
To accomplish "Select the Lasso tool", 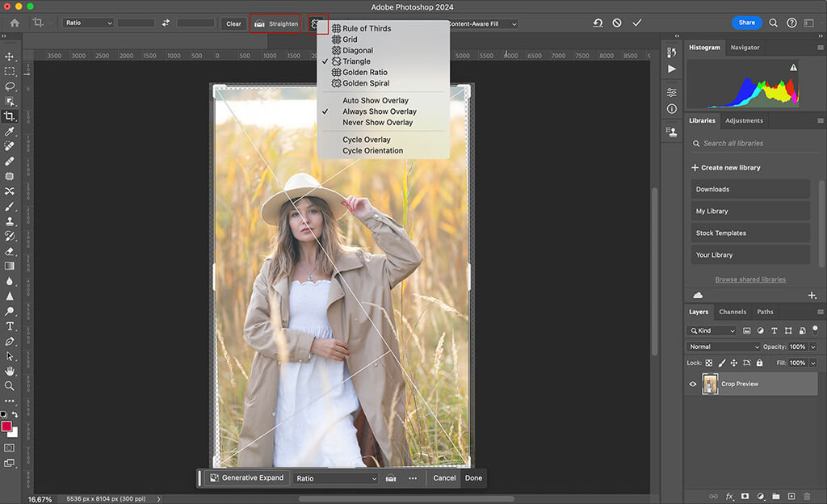I will (x=10, y=86).
